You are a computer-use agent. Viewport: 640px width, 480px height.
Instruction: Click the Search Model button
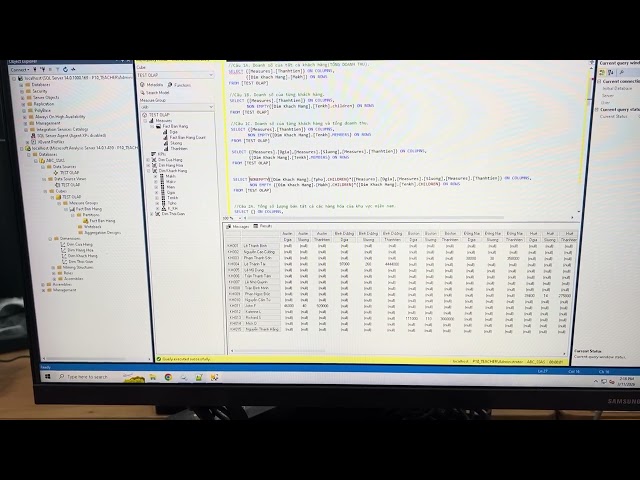tap(154, 93)
